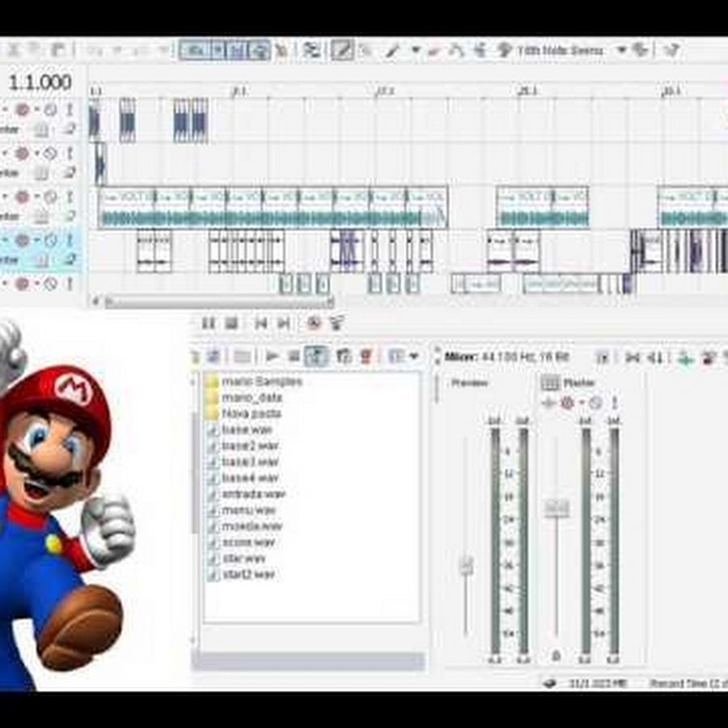Open the mario Samples folder
Viewport: 728px width, 728px height.
click(x=255, y=382)
